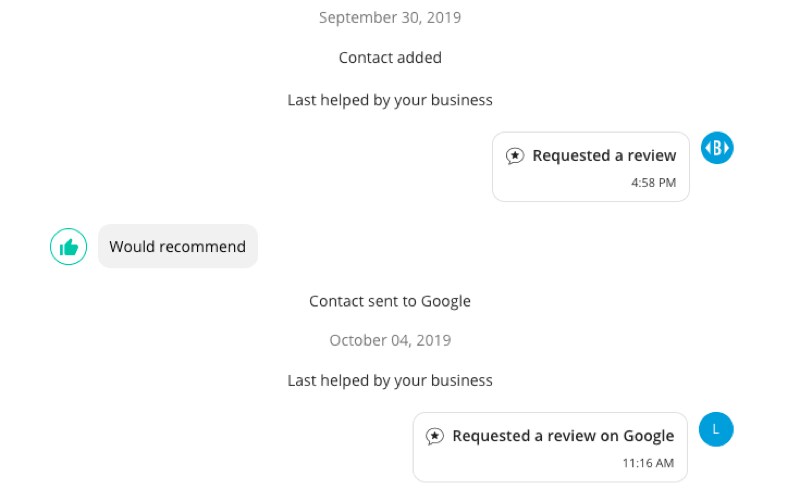800x501 pixels.
Task: Open the Requested a review message text
Action: pyautogui.click(x=604, y=156)
